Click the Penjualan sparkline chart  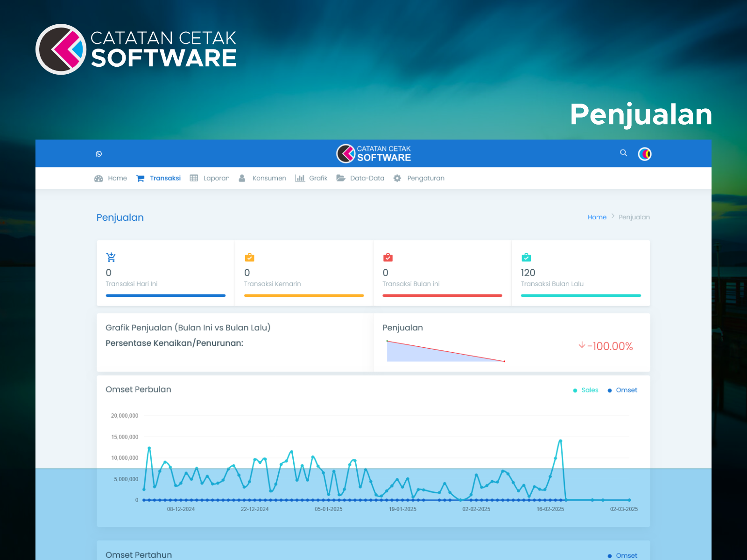click(x=446, y=351)
